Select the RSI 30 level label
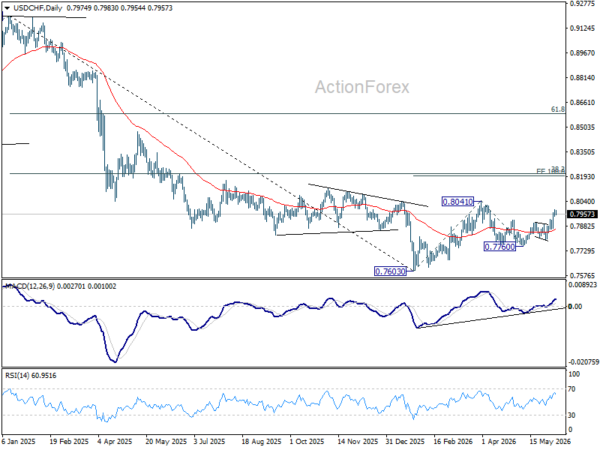600x450 pixels. pos(572,415)
